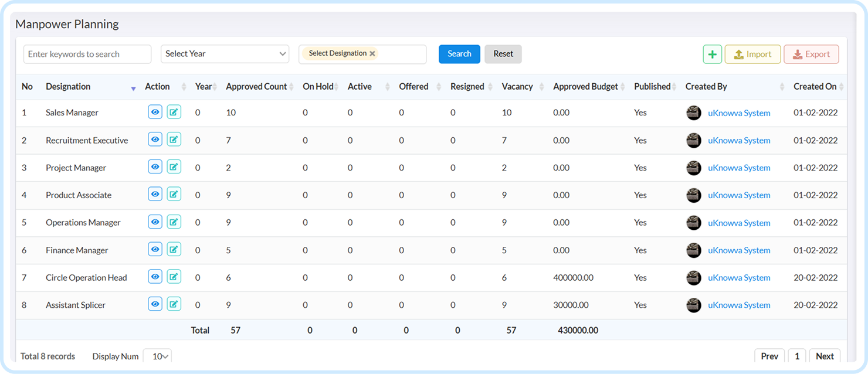View the Product Associate record
The image size is (868, 374).
tap(155, 195)
